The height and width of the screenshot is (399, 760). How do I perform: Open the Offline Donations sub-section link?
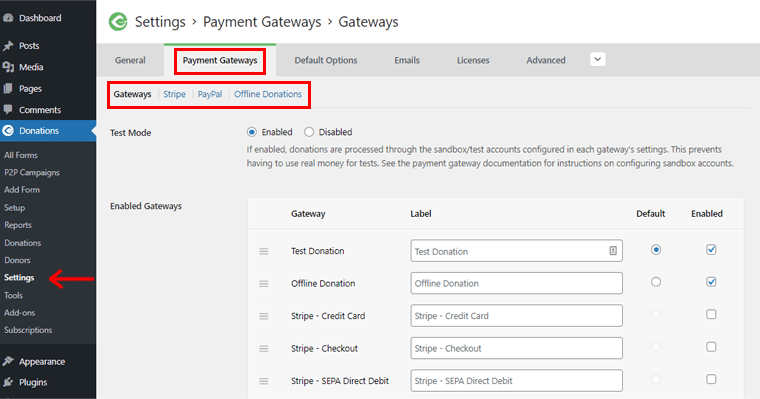pos(268,94)
